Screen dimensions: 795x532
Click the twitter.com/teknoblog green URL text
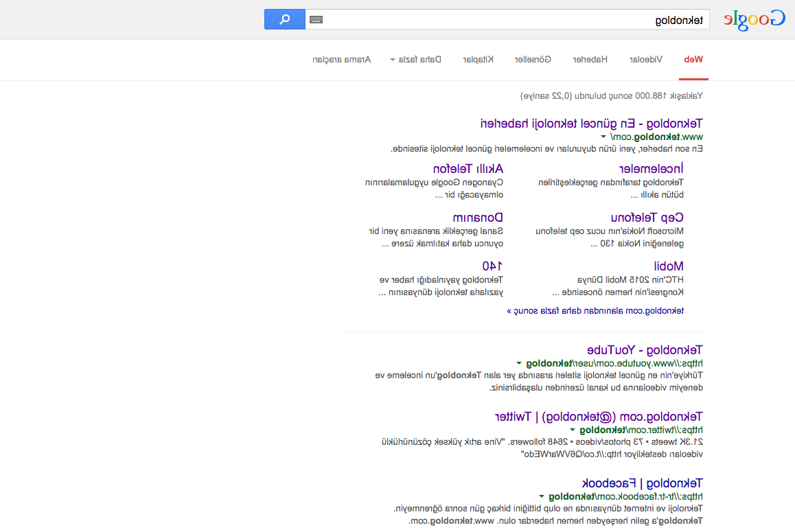[x=641, y=430]
